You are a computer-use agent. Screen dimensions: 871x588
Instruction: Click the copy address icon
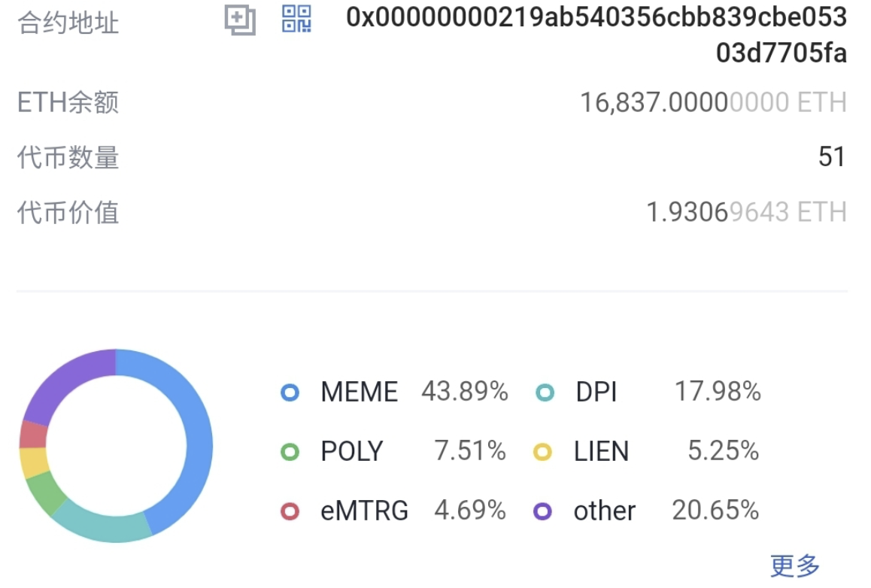pyautogui.click(x=240, y=20)
